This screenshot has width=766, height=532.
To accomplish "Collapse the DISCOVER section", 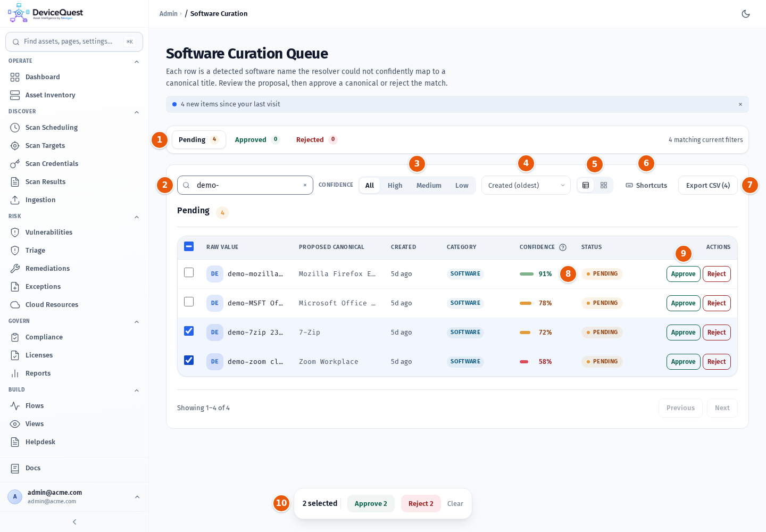I will [137, 112].
